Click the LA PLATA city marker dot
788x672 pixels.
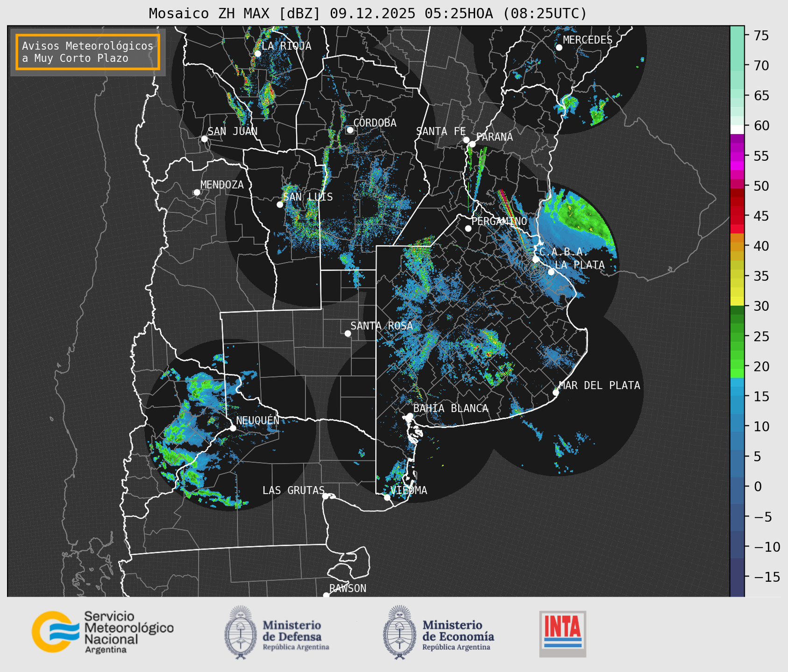(x=551, y=272)
